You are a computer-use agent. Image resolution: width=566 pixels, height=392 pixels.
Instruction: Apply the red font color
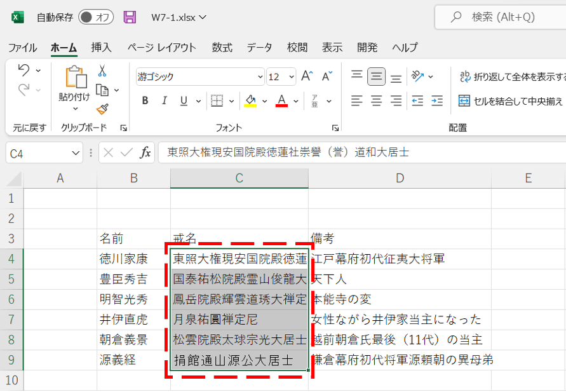tap(281, 101)
